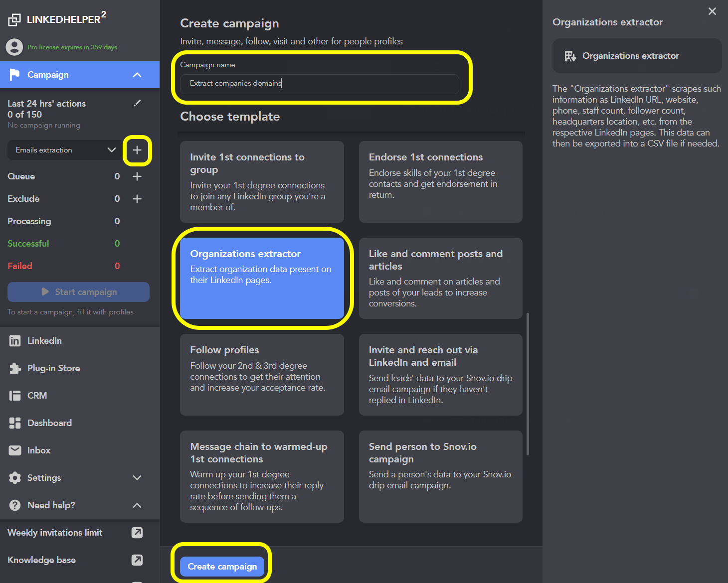The width and height of the screenshot is (728, 583).
Task: Add a new campaign with plus button
Action: [x=137, y=150]
